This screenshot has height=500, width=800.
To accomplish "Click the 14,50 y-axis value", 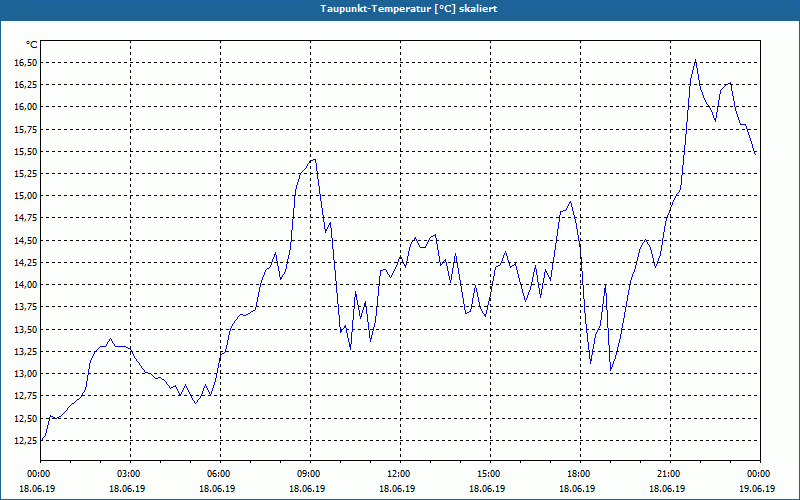I will [25, 240].
